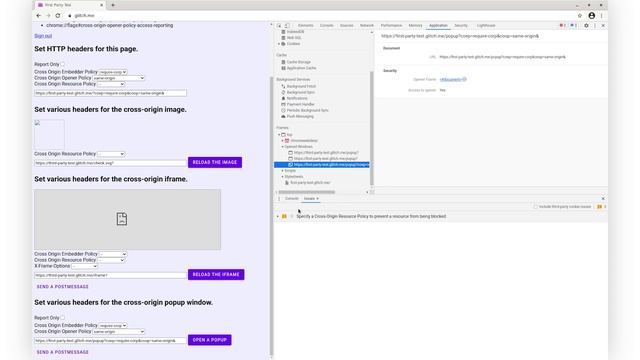Open iframe Cross Origin Embedder Policy dropdown

pos(113,254)
